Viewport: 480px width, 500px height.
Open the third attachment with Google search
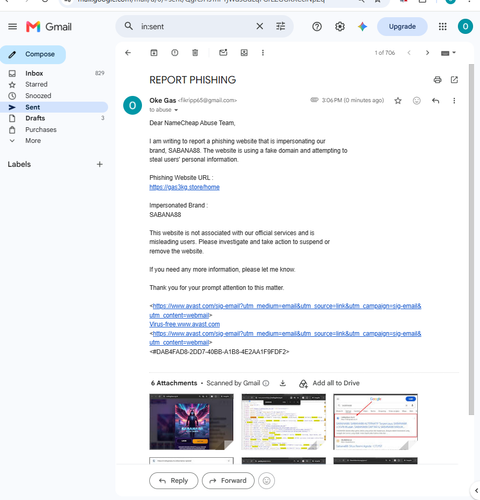point(375,422)
